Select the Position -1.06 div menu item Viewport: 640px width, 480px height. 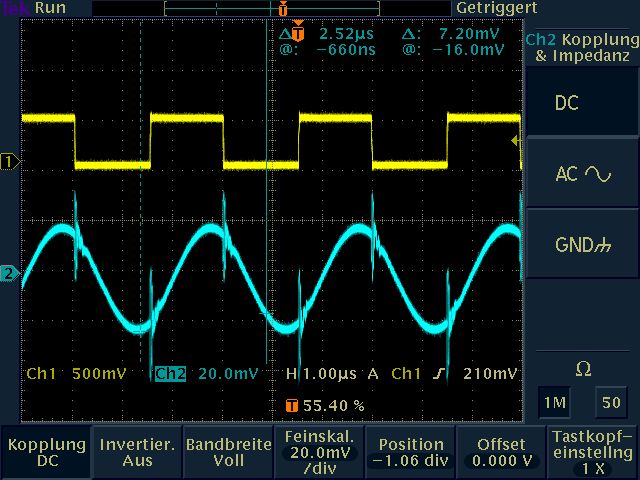410,452
